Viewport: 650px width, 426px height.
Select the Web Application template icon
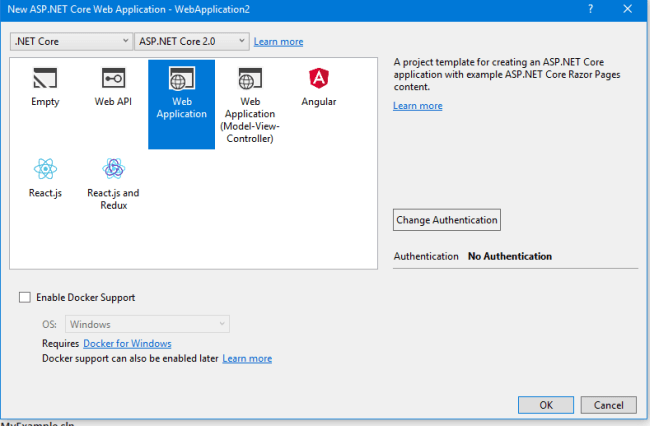point(182,79)
